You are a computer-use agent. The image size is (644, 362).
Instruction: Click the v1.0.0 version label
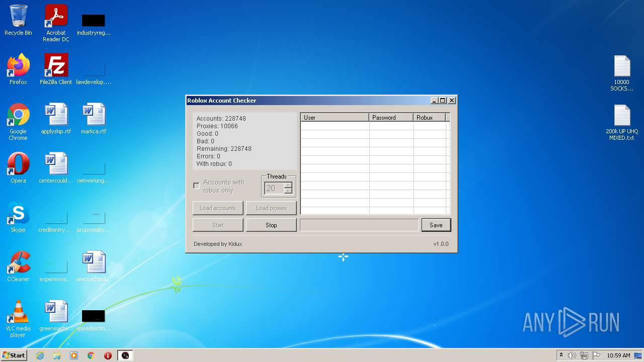tap(441, 244)
